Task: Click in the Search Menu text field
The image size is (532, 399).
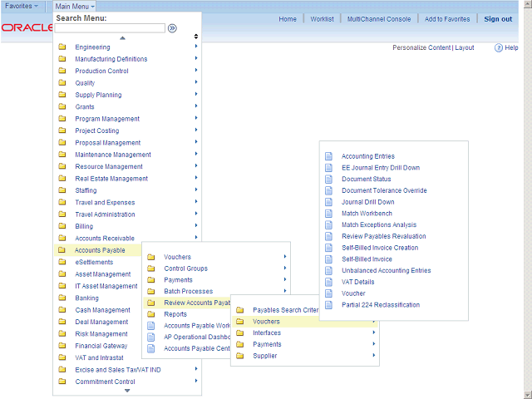Action: (x=111, y=28)
